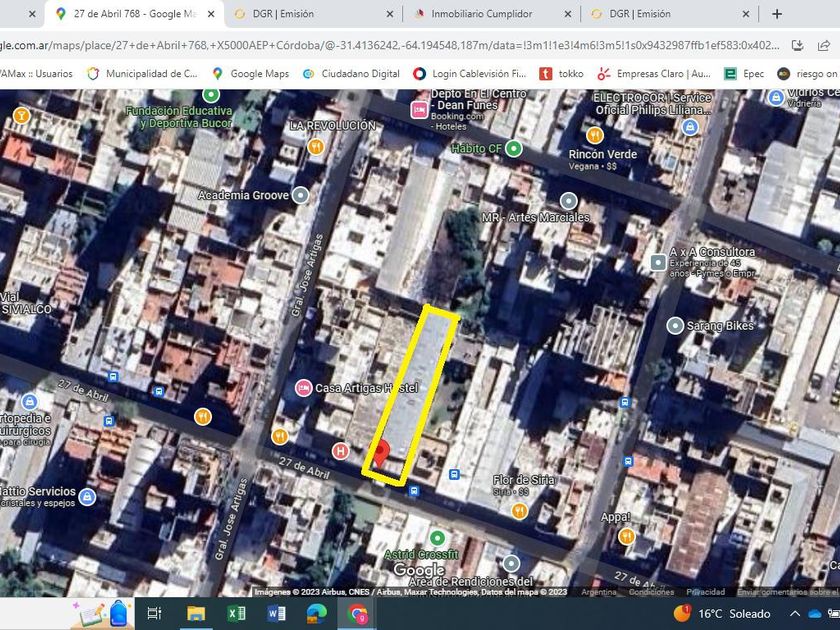The width and height of the screenshot is (840, 630).
Task: Open the Ciudadano Digital bookmark
Action: pyautogui.click(x=351, y=73)
